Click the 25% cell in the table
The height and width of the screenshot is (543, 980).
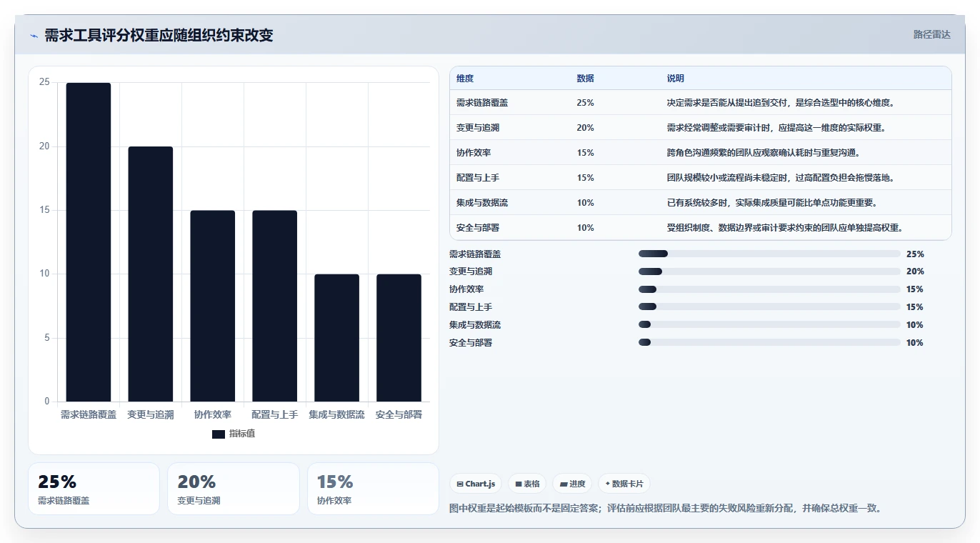(x=585, y=103)
